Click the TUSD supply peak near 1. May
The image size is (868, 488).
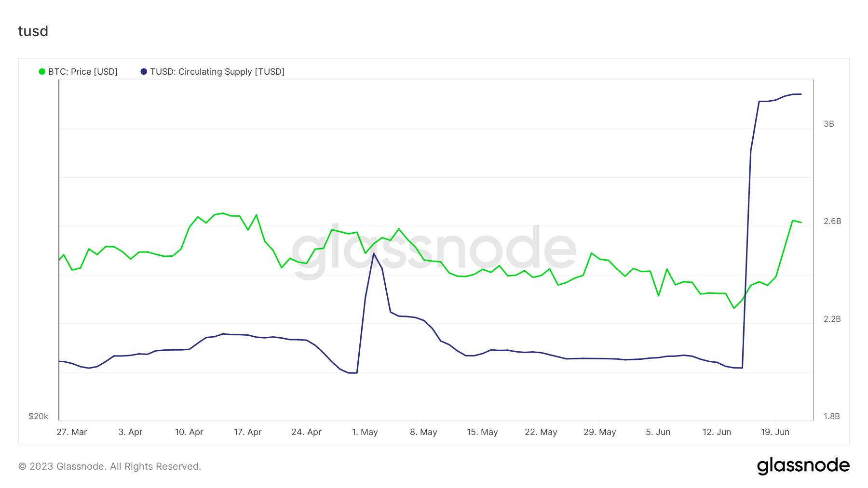(x=374, y=253)
